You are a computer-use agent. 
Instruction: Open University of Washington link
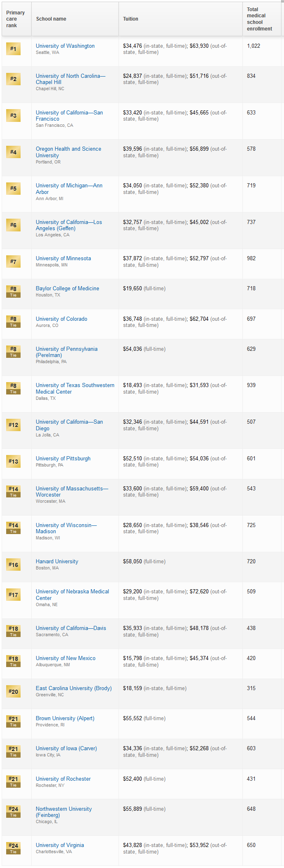(65, 46)
